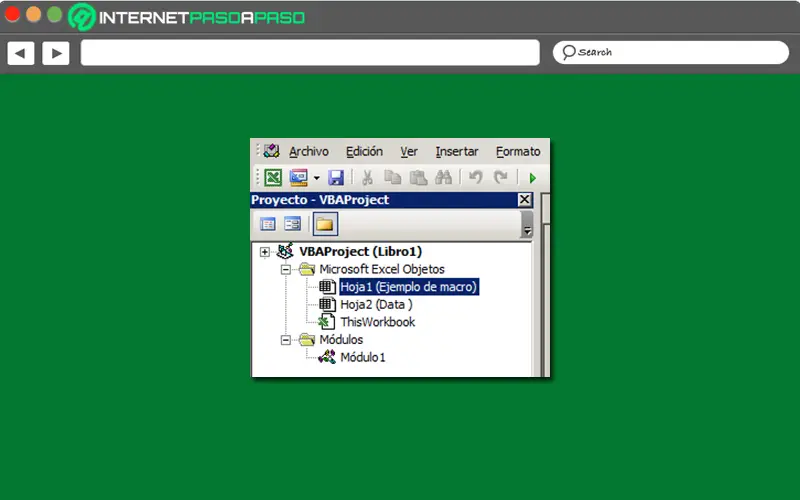The image size is (800, 500).
Task: Click the green window maximize dot
Action: [x=55, y=14]
